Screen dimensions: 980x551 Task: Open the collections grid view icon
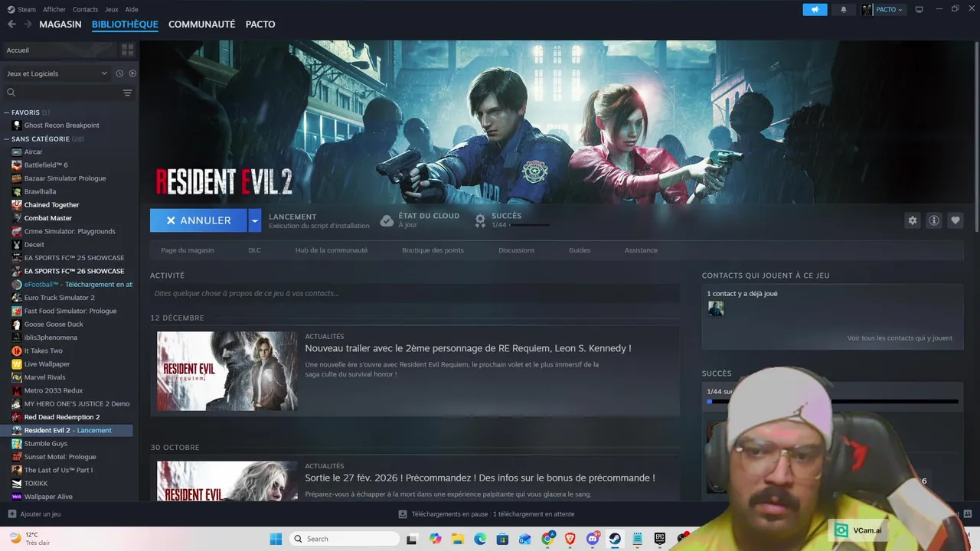click(x=127, y=50)
